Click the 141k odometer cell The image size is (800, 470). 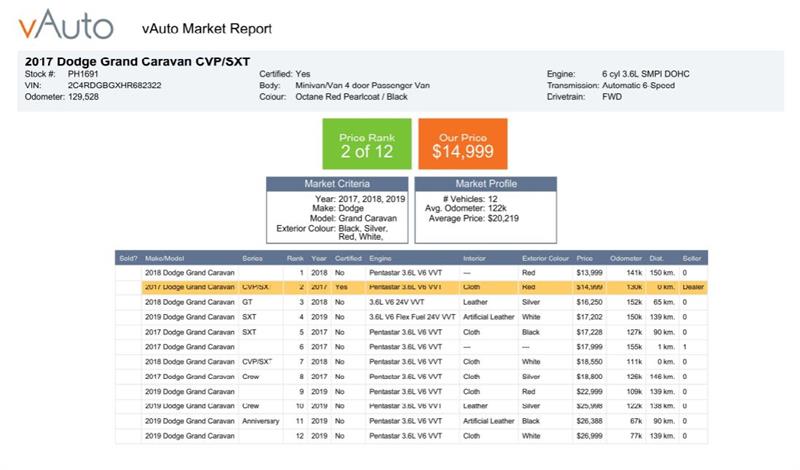[x=634, y=273]
